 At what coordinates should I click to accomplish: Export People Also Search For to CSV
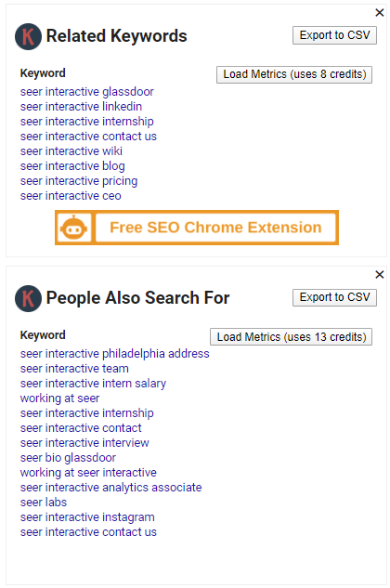[x=334, y=297]
